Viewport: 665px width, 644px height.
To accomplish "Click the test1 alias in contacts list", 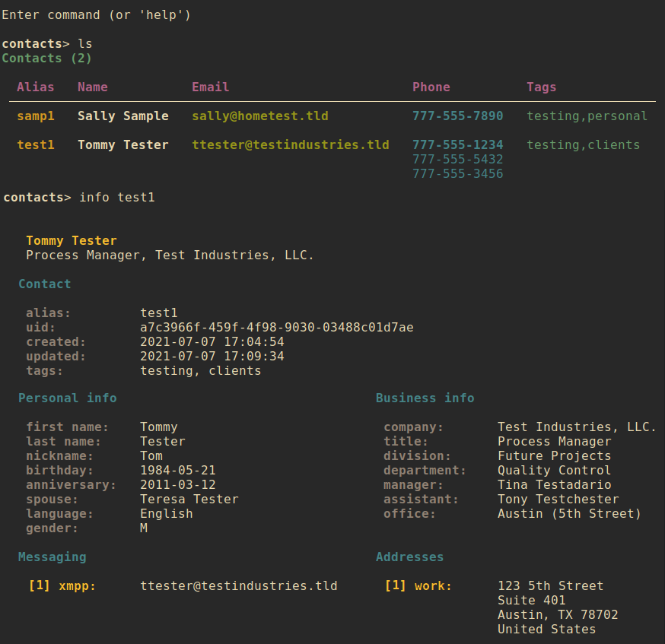I will point(36,145).
